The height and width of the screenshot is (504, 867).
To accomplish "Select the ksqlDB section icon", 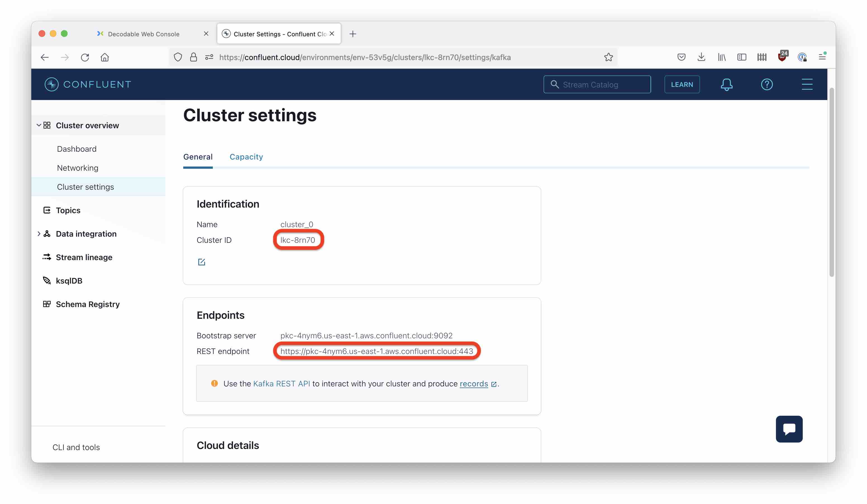I will (47, 280).
